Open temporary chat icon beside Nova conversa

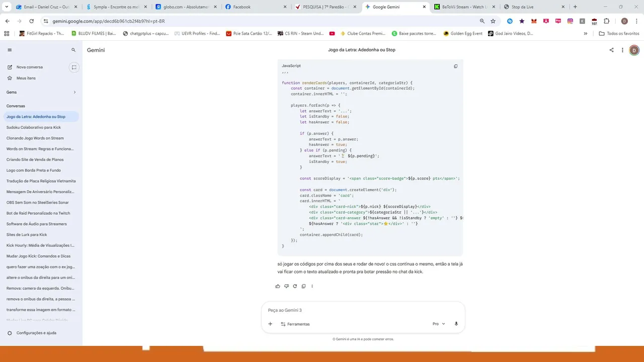(x=74, y=67)
